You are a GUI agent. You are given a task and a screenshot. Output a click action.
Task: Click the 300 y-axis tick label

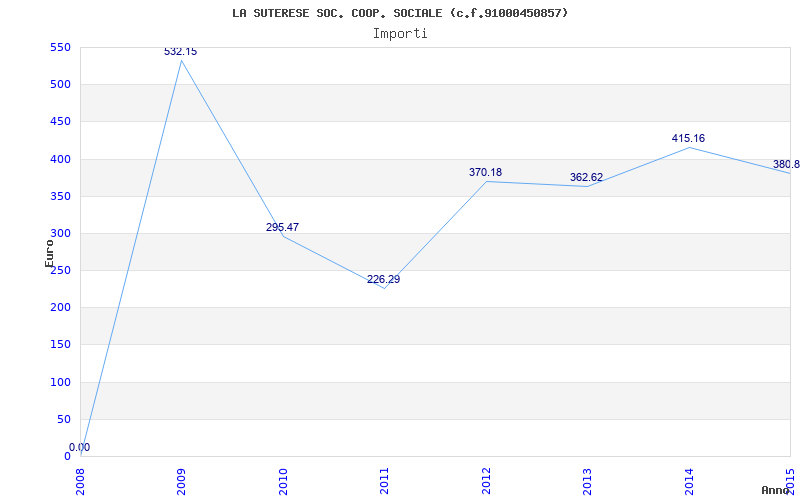click(x=60, y=234)
